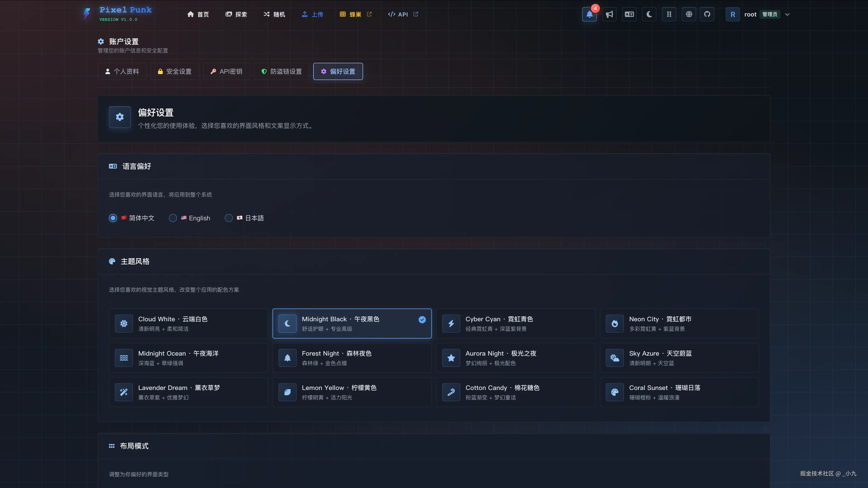Open the 蜂巢 external link menu
This screenshot has width=868, height=488.
(x=356, y=14)
